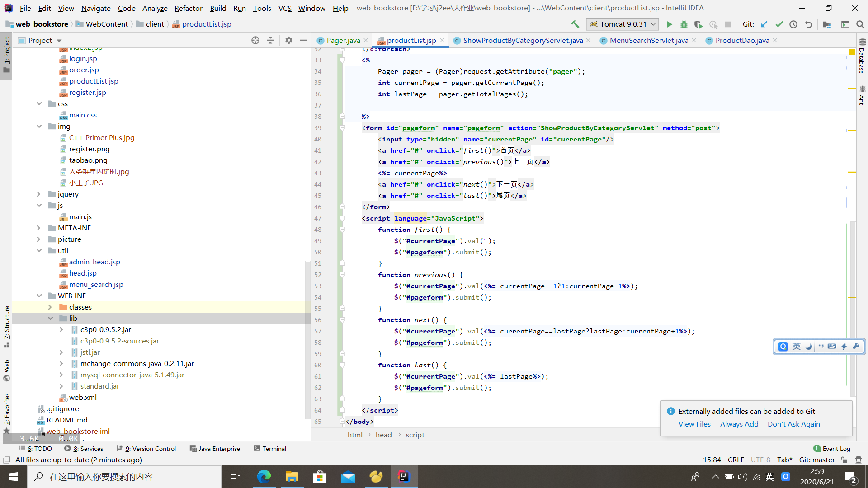
Task: Click the View Files link
Action: click(x=694, y=424)
